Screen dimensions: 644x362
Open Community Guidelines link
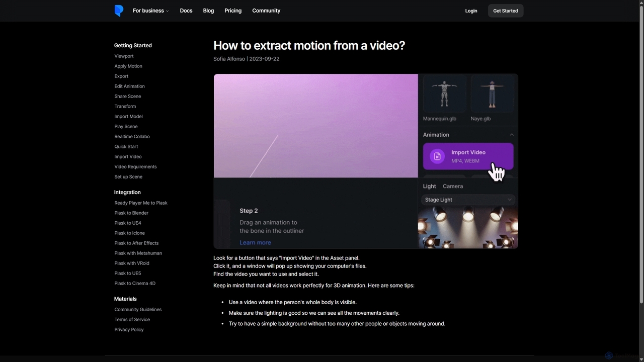pos(138,310)
